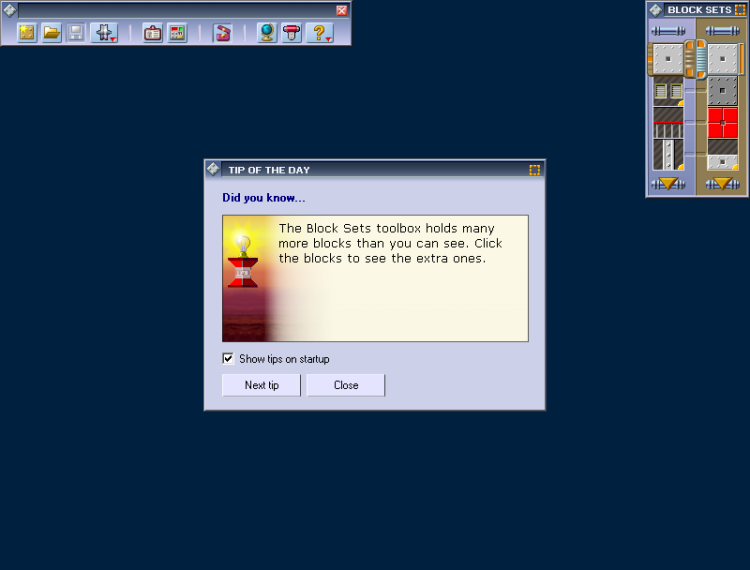This screenshot has width=750, height=570.
Task: Click the Next tip button
Action: click(261, 385)
